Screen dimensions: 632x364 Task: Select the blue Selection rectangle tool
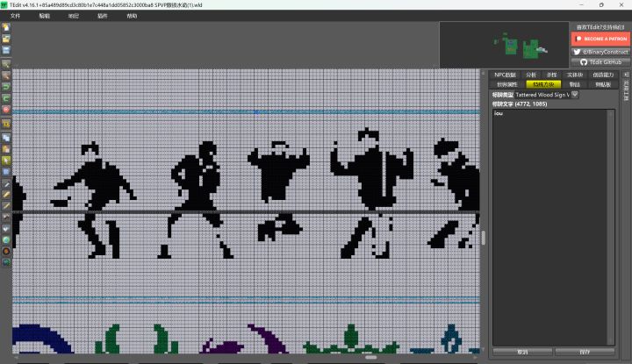6,172
